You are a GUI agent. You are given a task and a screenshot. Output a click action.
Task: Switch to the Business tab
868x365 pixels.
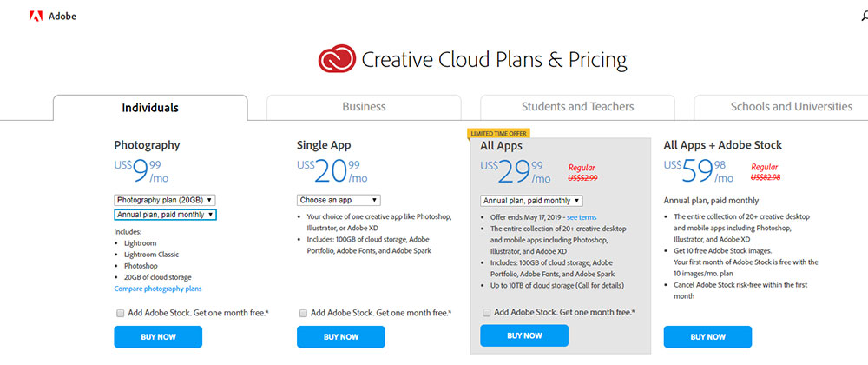(x=364, y=107)
